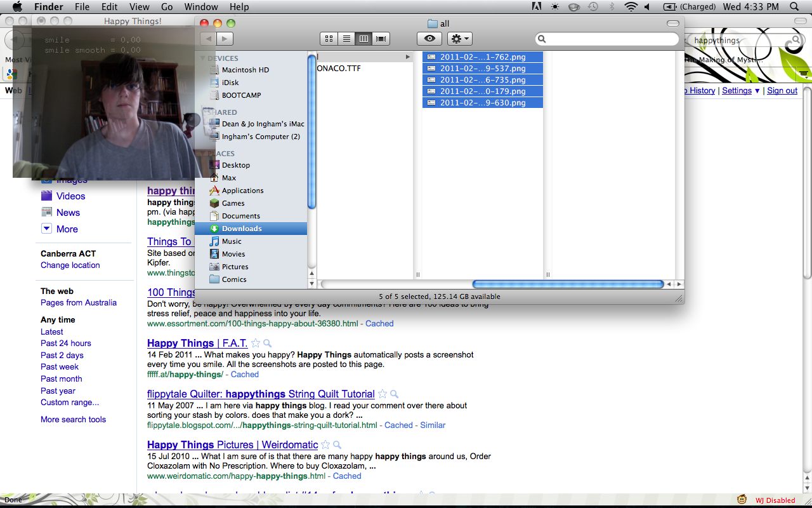The image size is (812, 508).
Task: Open the Finder action gear menu
Action: [459, 39]
